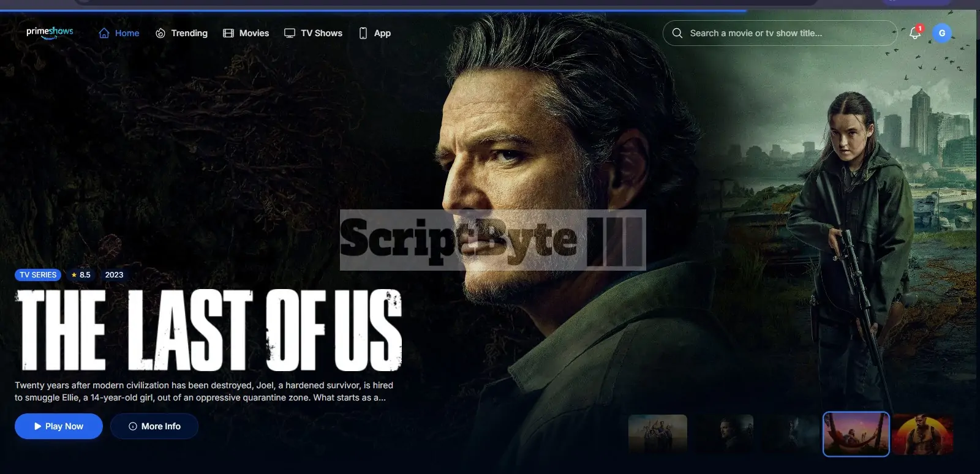Open notifications bell with red badge
980x474 pixels.
[x=915, y=33]
